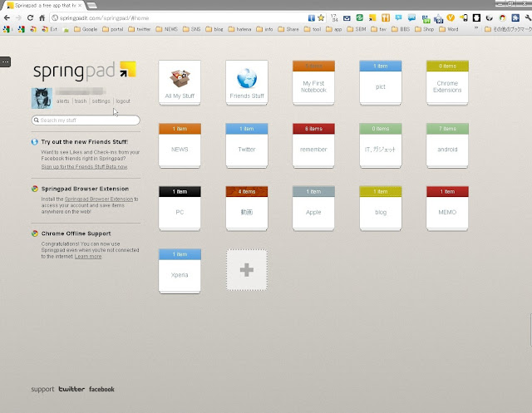This screenshot has width=532, height=413.
Task: Open the blog bookmarks folder
Action: (214, 29)
